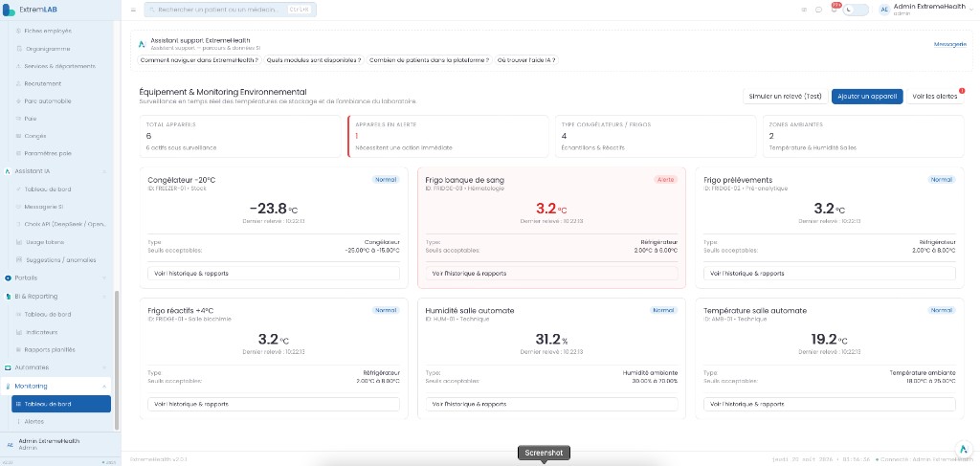Screen dimensions: 980x466
Task: Click the Assistant support ExtremeHealth logo icon
Action: point(142,44)
